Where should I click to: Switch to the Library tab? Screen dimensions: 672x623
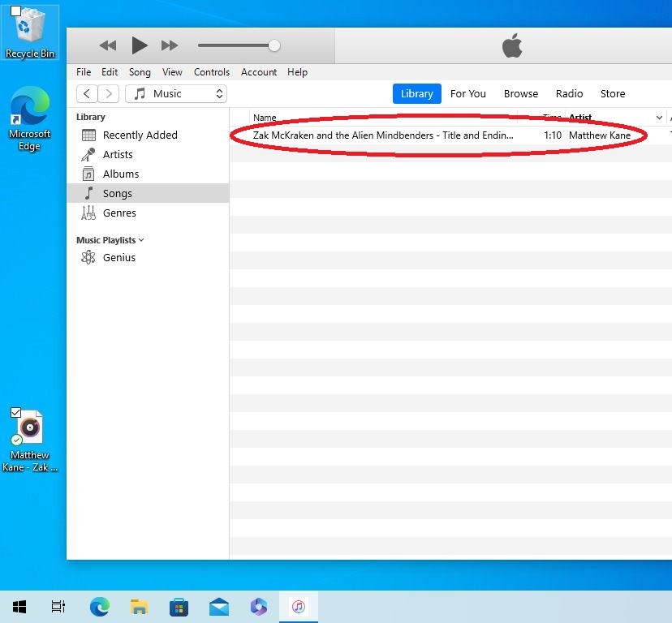click(417, 94)
